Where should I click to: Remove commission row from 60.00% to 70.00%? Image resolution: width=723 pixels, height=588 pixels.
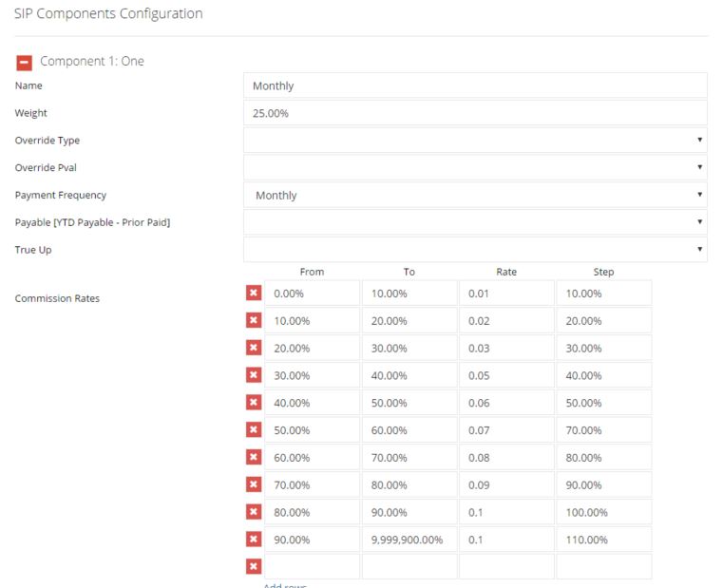click(x=254, y=457)
